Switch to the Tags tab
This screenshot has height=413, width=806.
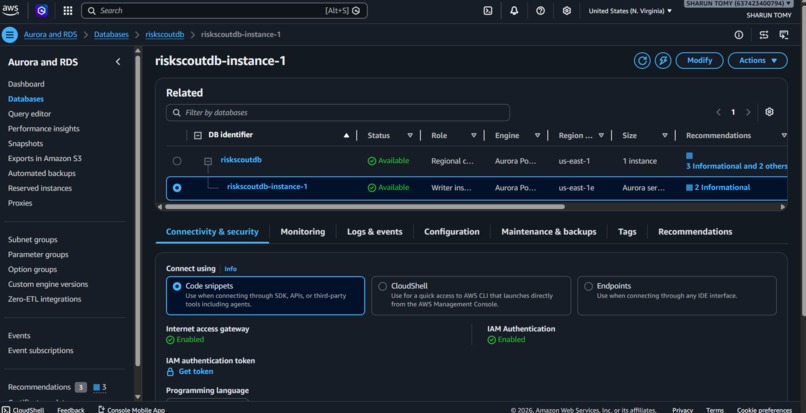(x=627, y=232)
